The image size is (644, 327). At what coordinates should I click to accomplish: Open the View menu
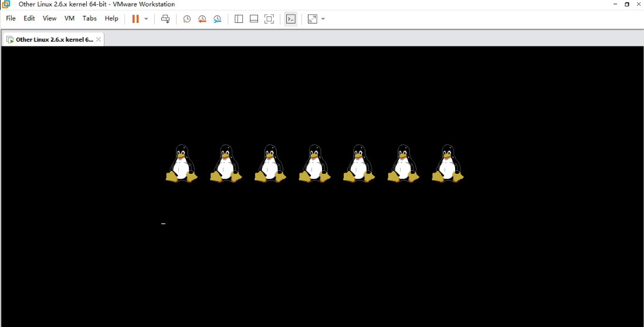[49, 19]
